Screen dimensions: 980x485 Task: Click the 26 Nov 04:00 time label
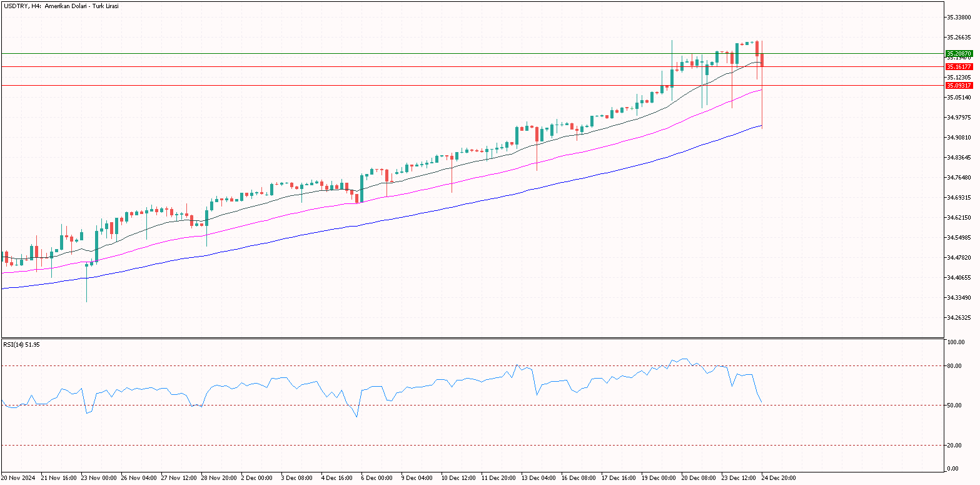pos(138,478)
